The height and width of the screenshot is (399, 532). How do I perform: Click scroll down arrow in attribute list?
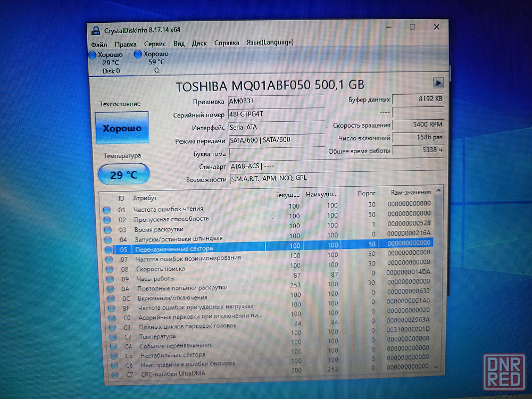(x=436, y=367)
